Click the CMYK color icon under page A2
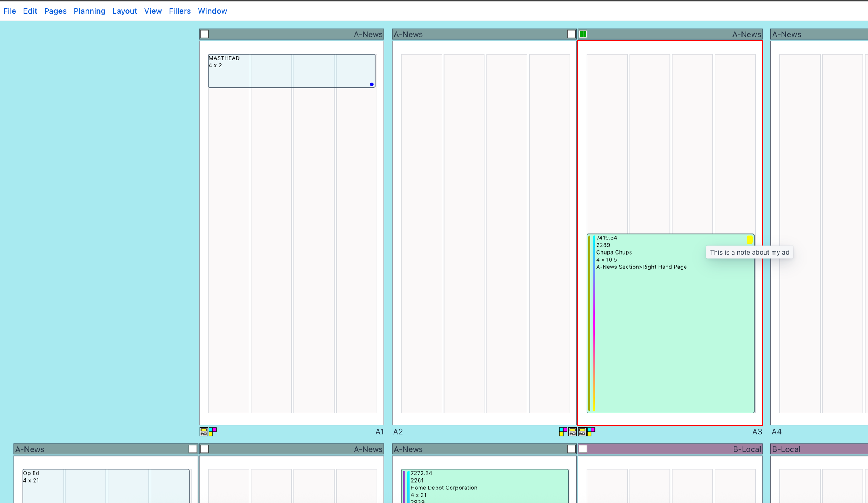868x503 pixels. 563,431
